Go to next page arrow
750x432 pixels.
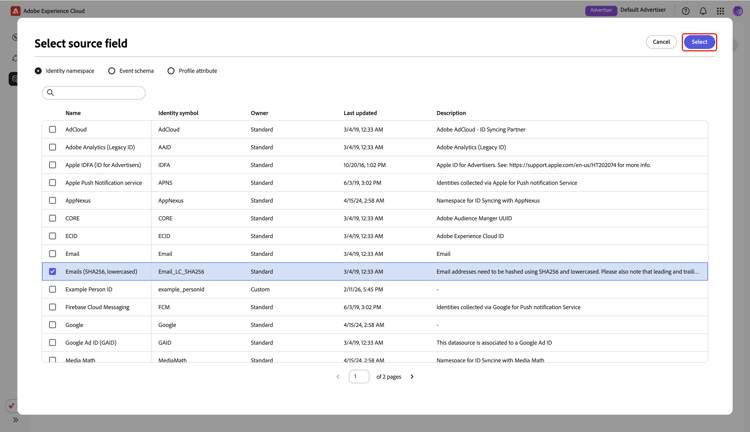coord(412,377)
